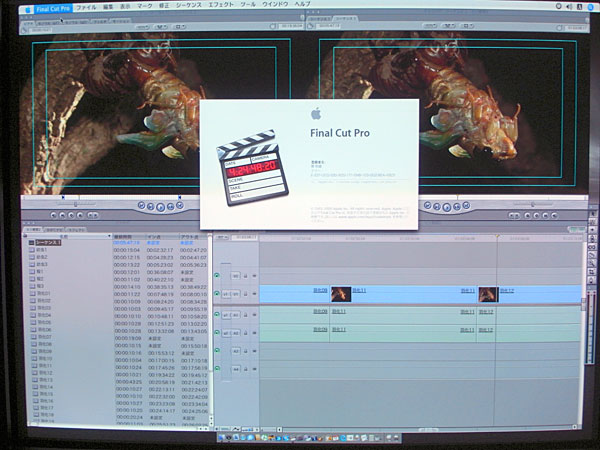Toggle Auto Select on track V2

tap(254, 276)
